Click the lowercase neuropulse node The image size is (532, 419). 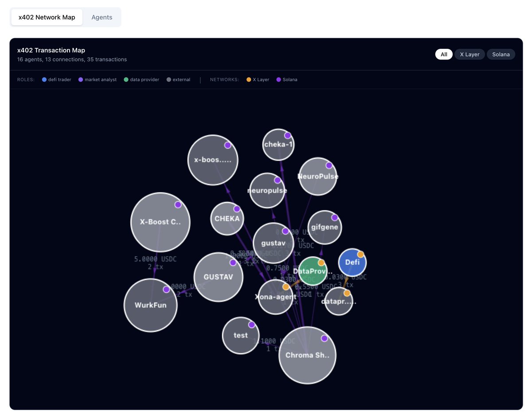(x=267, y=191)
